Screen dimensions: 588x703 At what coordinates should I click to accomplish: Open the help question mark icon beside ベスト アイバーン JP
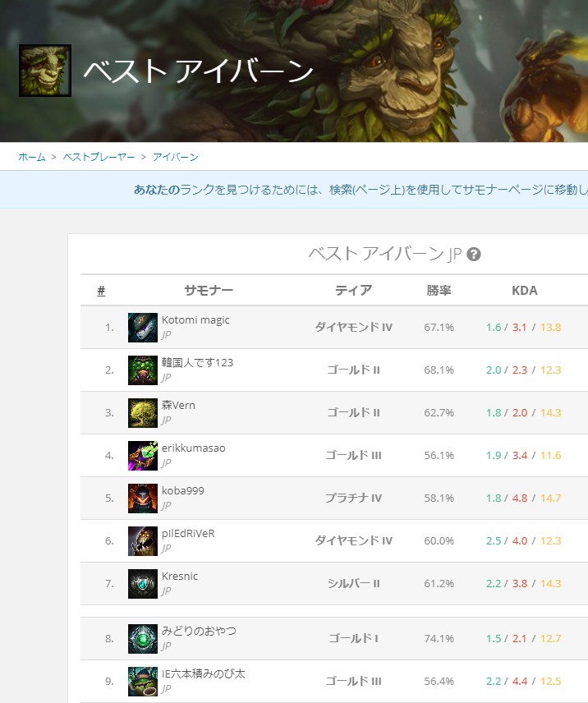474,255
